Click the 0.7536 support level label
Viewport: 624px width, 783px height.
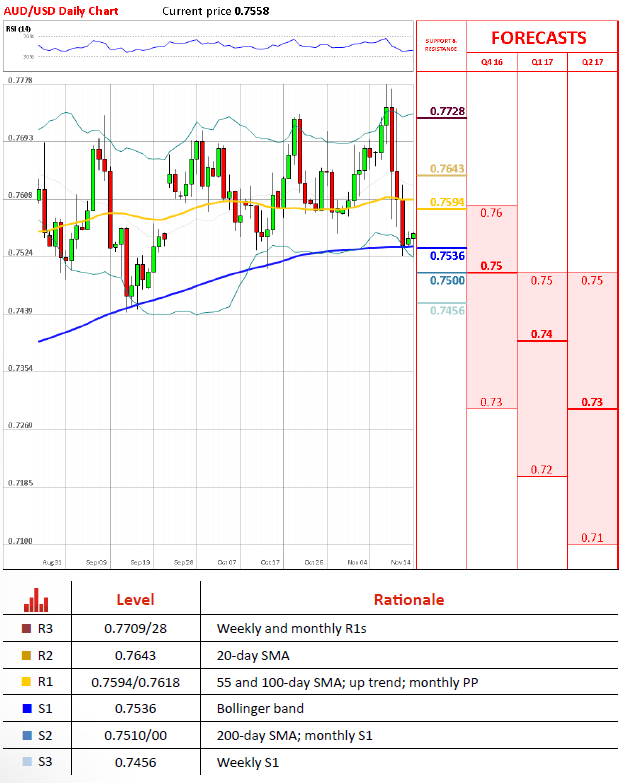[x=447, y=256]
